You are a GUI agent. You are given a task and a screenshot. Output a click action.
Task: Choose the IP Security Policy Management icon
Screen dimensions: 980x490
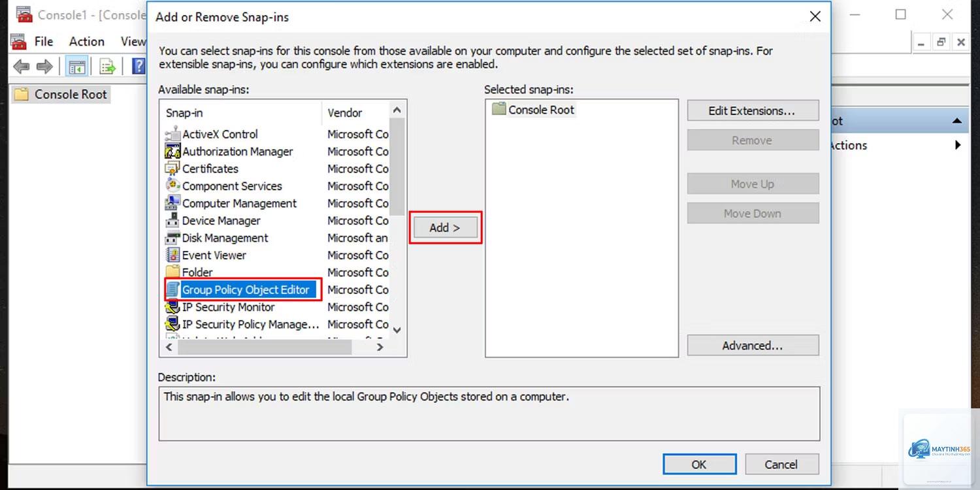pyautogui.click(x=172, y=324)
